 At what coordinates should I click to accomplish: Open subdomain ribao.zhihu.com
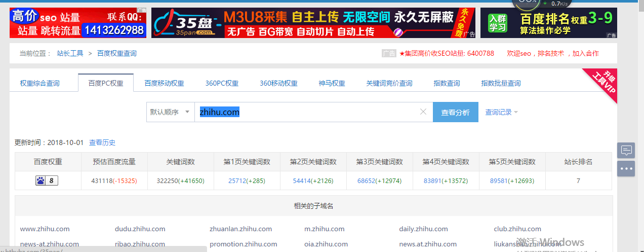(140, 244)
